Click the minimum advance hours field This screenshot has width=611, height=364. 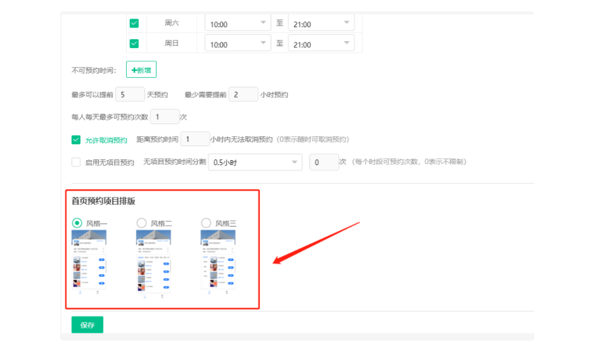[243, 95]
